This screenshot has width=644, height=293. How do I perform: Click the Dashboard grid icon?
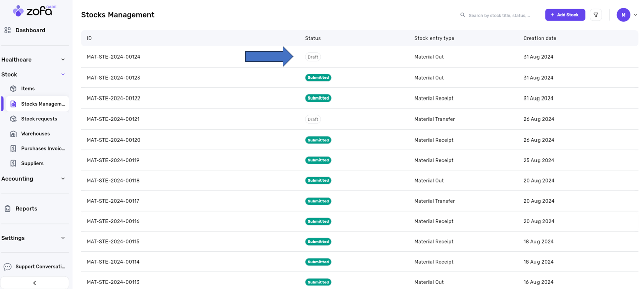(x=8, y=30)
